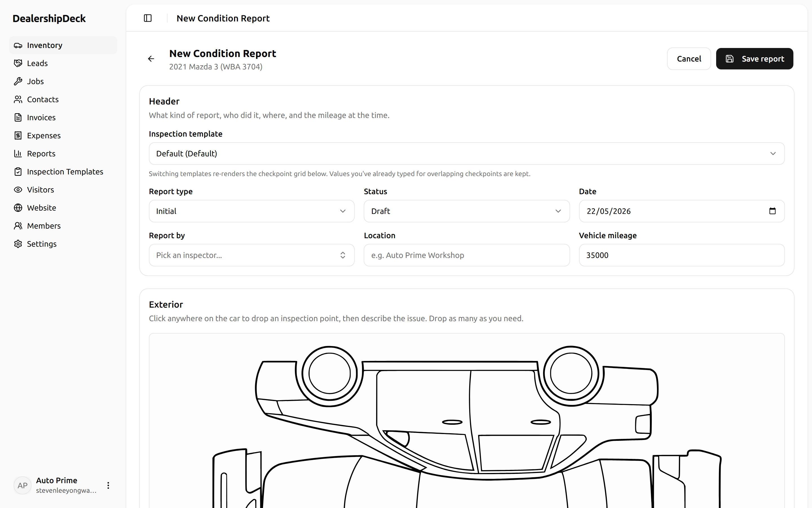Open the date picker calendar icon
The height and width of the screenshot is (508, 812).
tap(773, 211)
